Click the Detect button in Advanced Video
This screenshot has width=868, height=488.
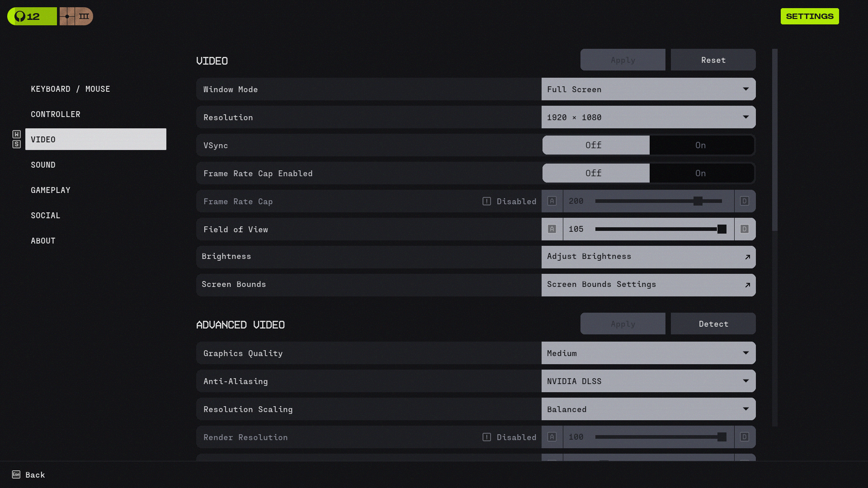tap(713, 324)
